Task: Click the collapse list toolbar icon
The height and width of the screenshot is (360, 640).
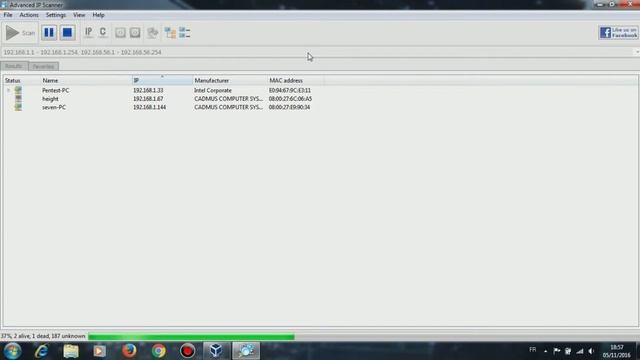Action: tap(184, 33)
